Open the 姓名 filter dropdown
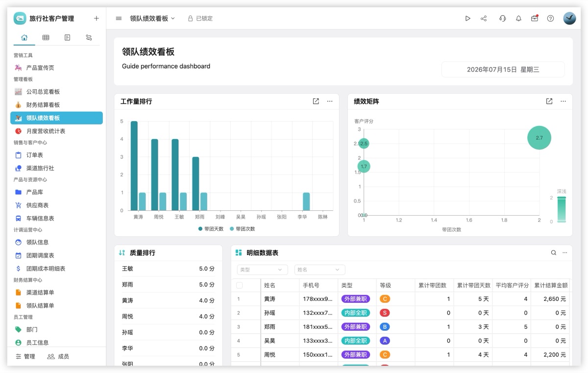The width and height of the screenshot is (588, 373). pos(320,270)
